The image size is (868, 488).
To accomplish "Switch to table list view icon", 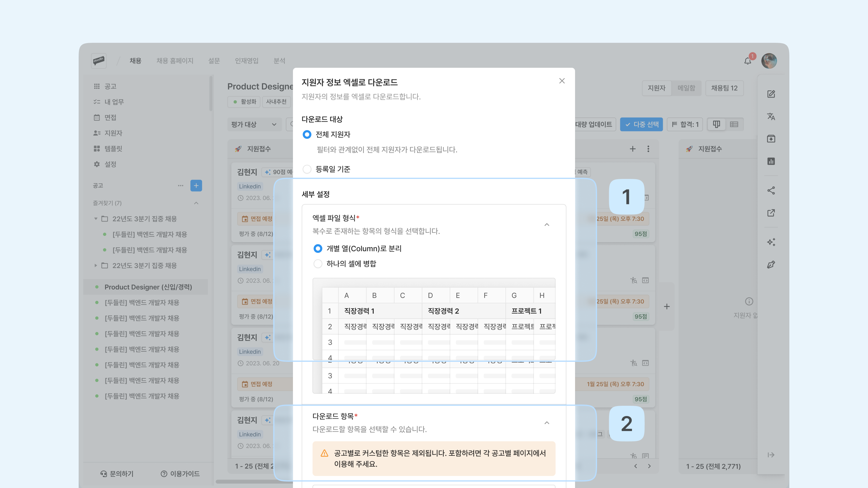I will click(x=734, y=124).
